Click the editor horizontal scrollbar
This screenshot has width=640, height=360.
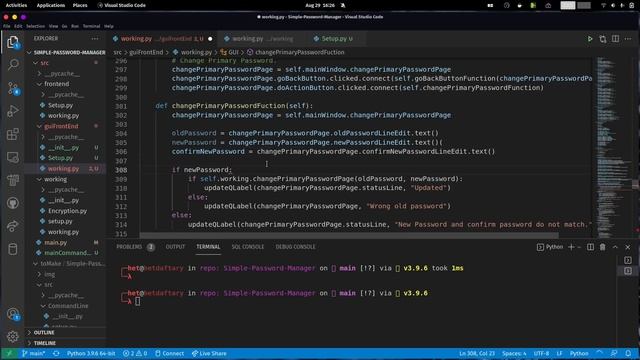[349, 236]
